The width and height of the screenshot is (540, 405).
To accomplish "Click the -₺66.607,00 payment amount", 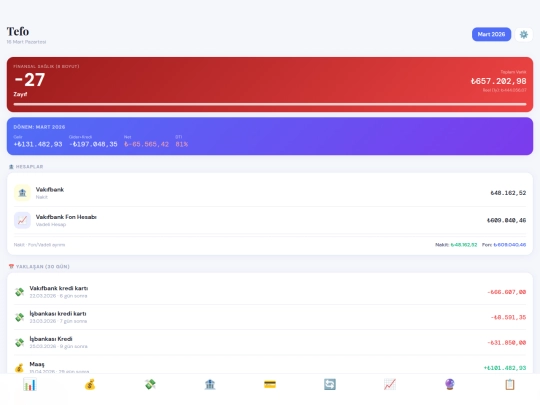I will point(506,292).
